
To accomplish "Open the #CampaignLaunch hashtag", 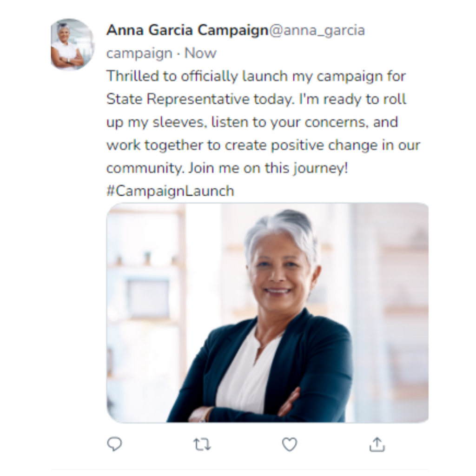I will (x=170, y=191).
